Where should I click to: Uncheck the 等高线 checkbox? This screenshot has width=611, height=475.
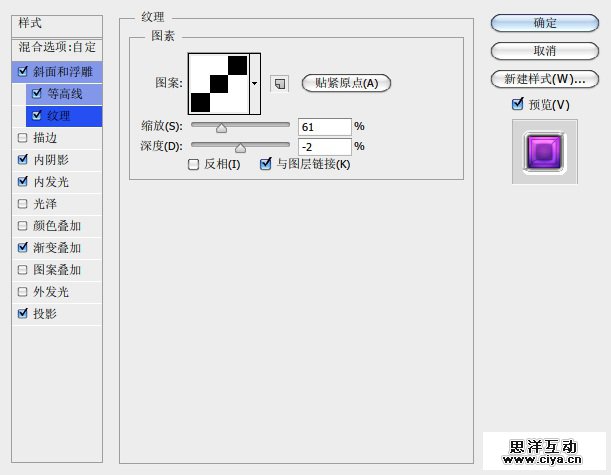coord(37,93)
